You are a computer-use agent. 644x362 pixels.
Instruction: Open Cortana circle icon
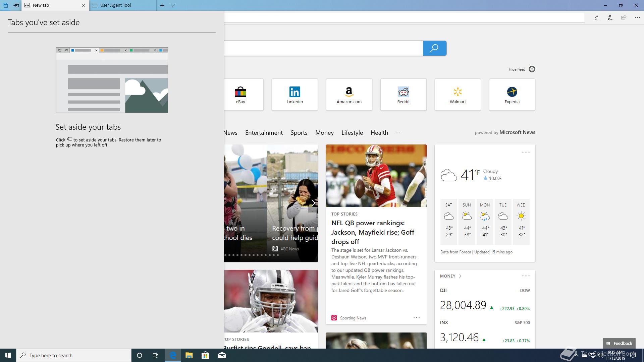[x=140, y=355]
